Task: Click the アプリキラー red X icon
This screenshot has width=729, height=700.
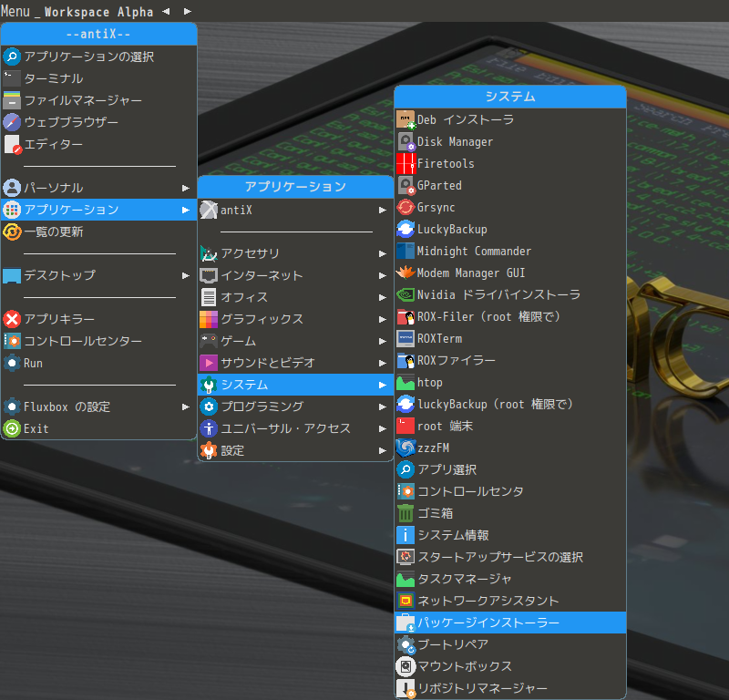Action: click(12, 319)
